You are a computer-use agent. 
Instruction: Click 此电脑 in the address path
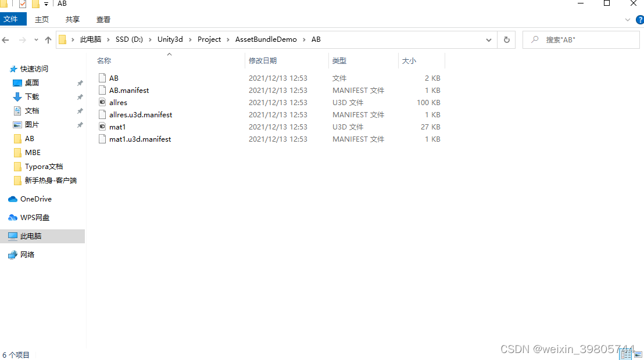coord(91,39)
